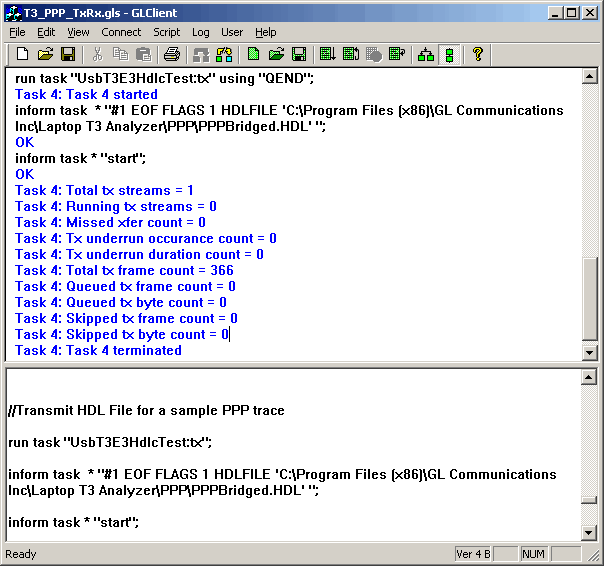604x566 pixels.
Task: Click the script loop-arrows icon
Action: click(x=351, y=54)
